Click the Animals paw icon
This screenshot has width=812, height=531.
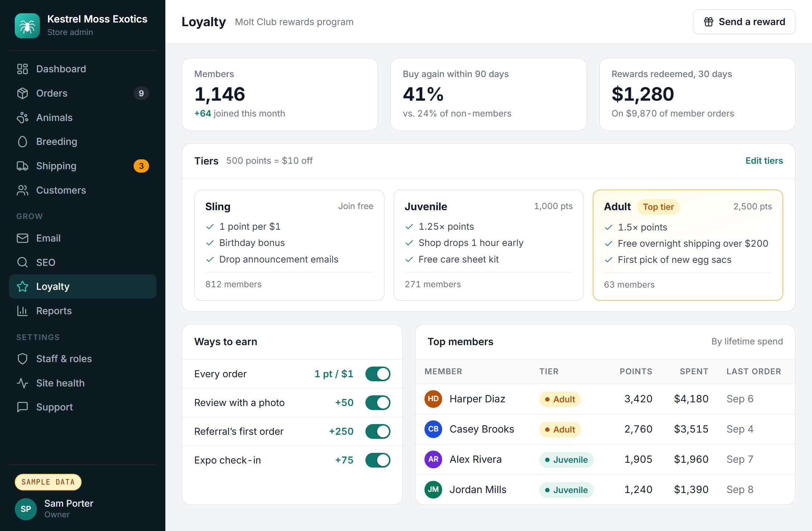[x=23, y=118]
